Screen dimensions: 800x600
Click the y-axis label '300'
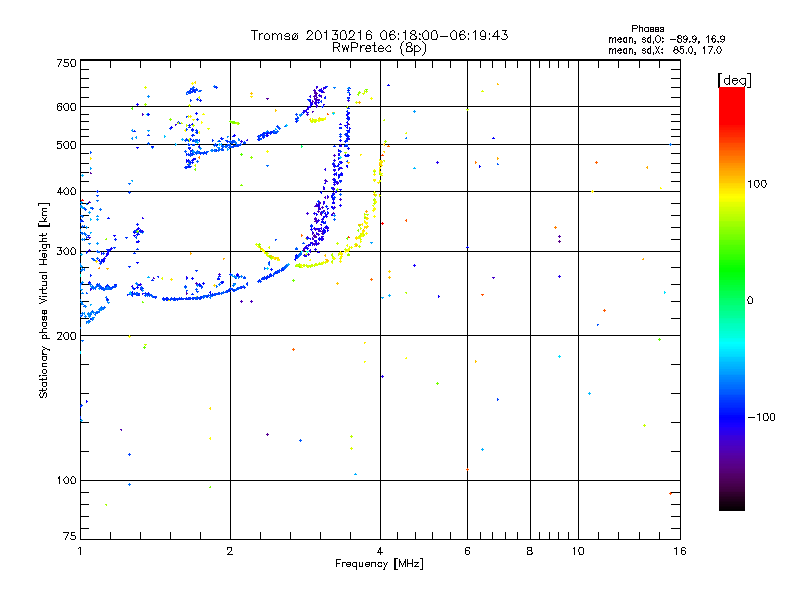point(66,252)
